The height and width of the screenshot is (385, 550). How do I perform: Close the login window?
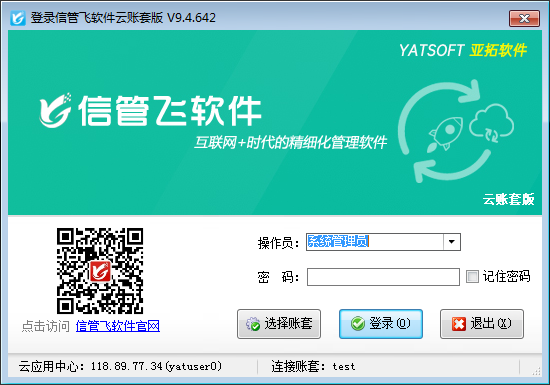click(x=524, y=18)
